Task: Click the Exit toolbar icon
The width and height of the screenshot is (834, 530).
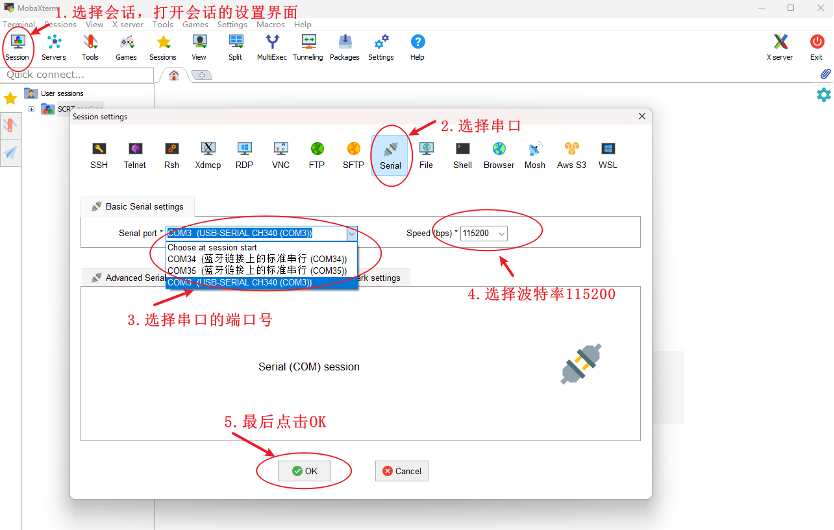Action: [x=816, y=47]
